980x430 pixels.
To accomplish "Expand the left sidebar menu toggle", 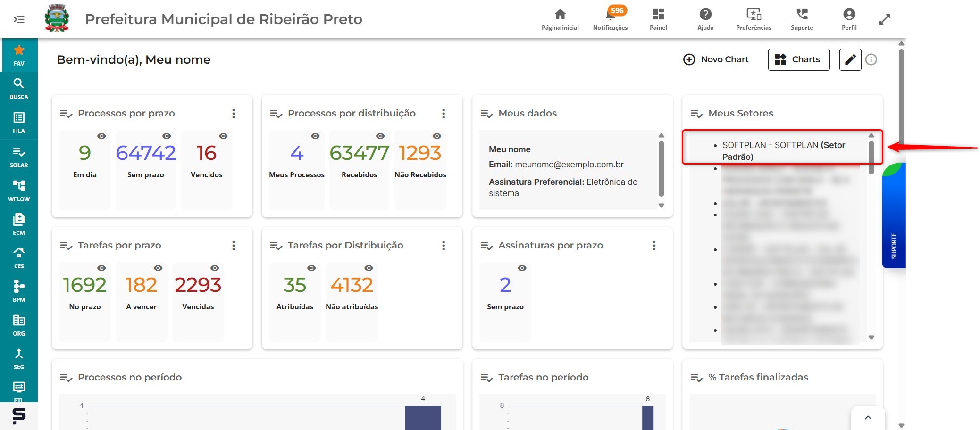I will [x=19, y=19].
